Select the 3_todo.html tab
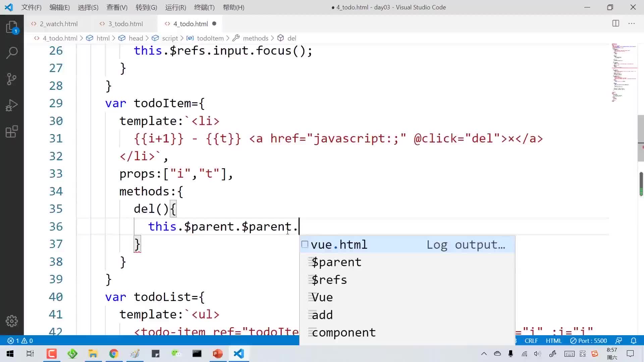 (x=125, y=23)
